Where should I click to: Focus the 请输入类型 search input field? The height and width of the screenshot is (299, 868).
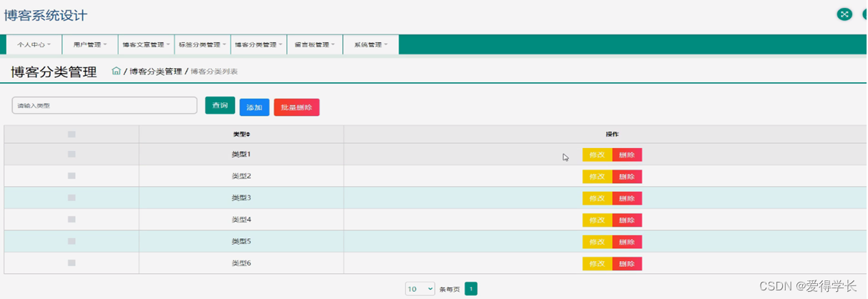tap(104, 105)
